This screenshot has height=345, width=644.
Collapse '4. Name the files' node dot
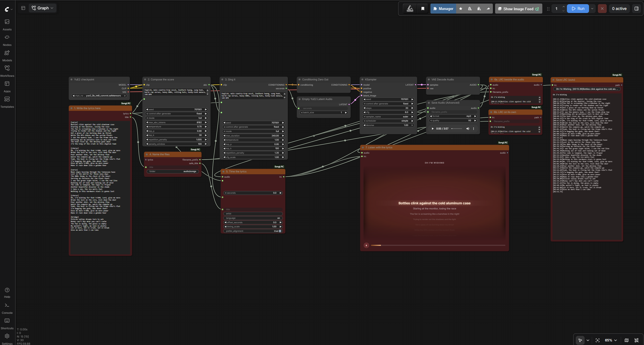[147, 154]
